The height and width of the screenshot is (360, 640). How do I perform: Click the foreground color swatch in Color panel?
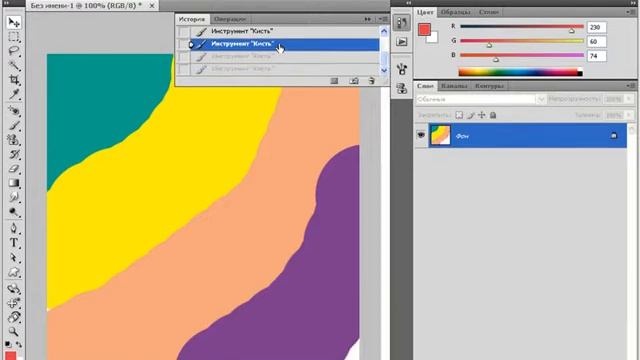424,29
